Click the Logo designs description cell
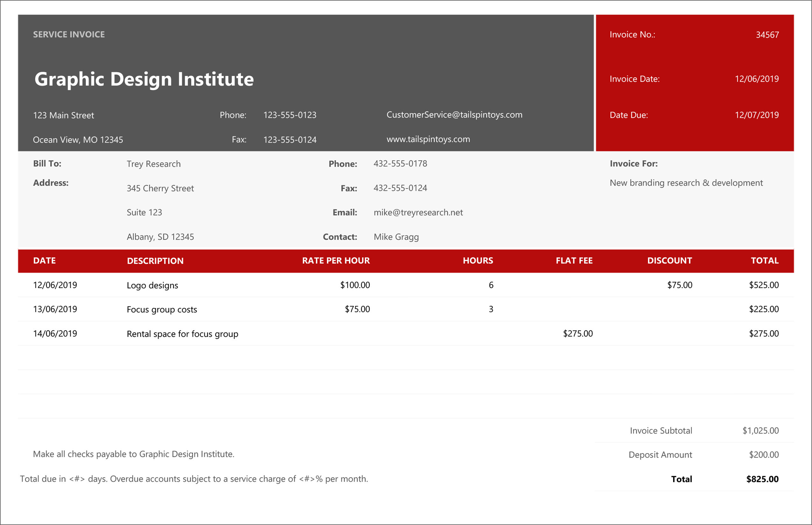The width and height of the screenshot is (812, 525). [x=152, y=285]
